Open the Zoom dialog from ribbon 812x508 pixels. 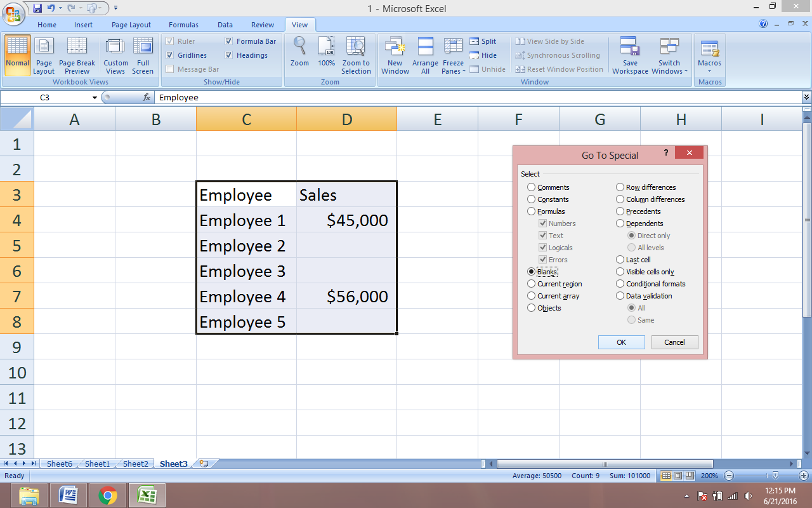coord(299,51)
